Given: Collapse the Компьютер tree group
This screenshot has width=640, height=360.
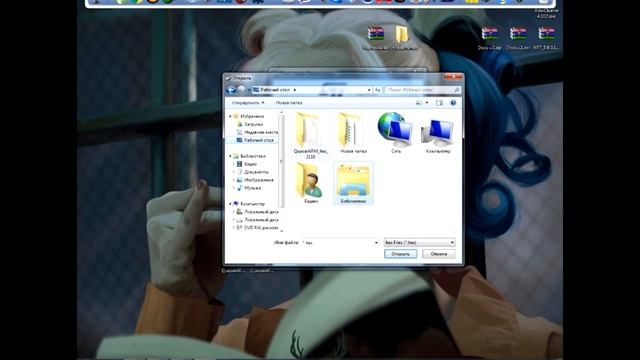Looking at the screenshot, I should pos(230,204).
